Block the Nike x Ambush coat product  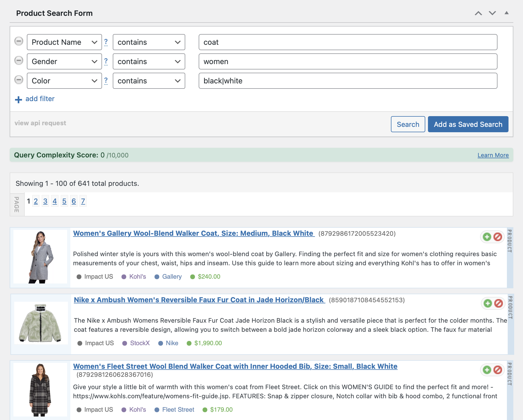pos(499,303)
